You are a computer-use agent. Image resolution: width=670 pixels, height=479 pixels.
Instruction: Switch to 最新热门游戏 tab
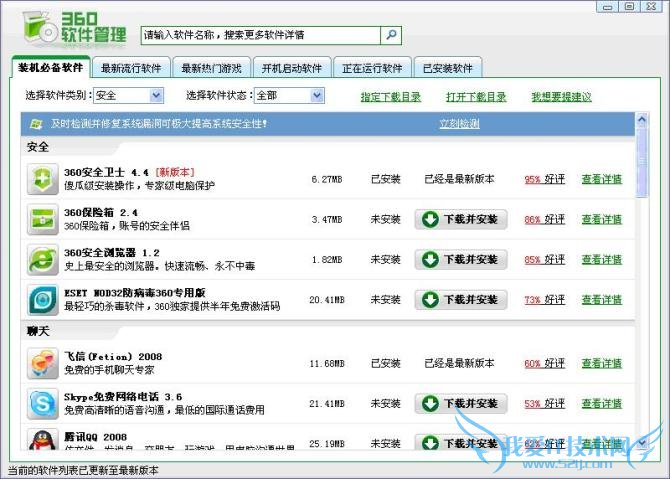click(x=211, y=68)
